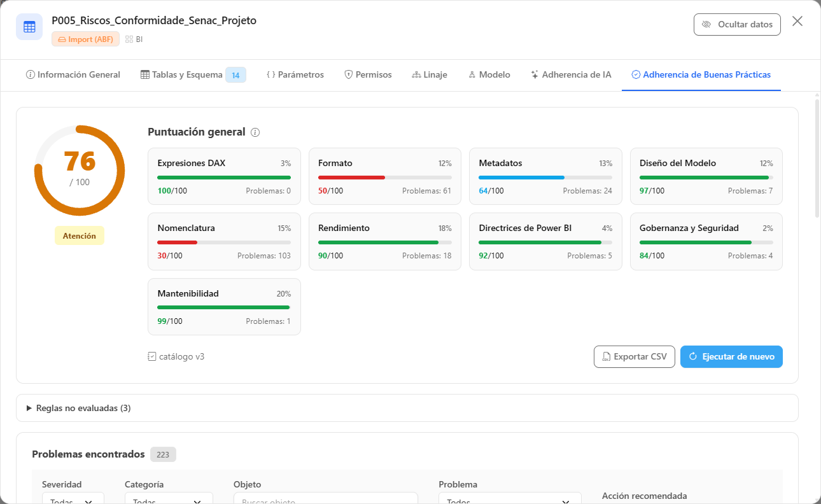Click the circular overall score ring

pyautogui.click(x=80, y=171)
